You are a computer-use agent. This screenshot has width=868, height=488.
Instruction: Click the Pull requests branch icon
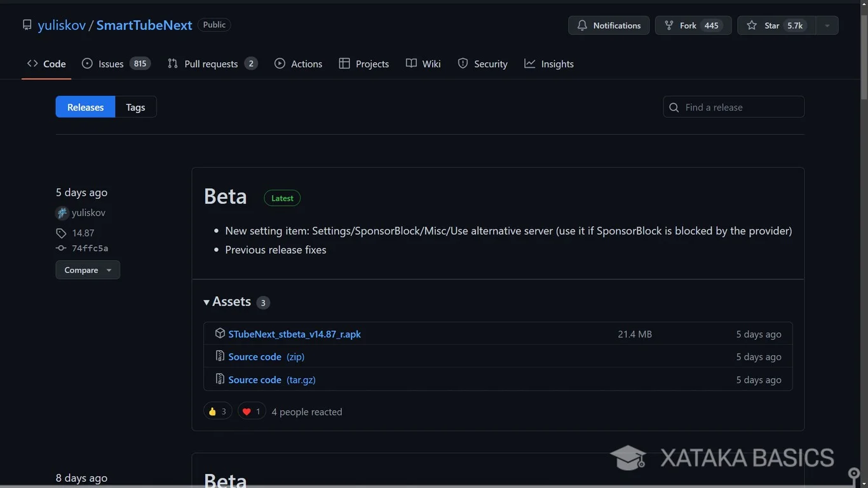pyautogui.click(x=172, y=64)
